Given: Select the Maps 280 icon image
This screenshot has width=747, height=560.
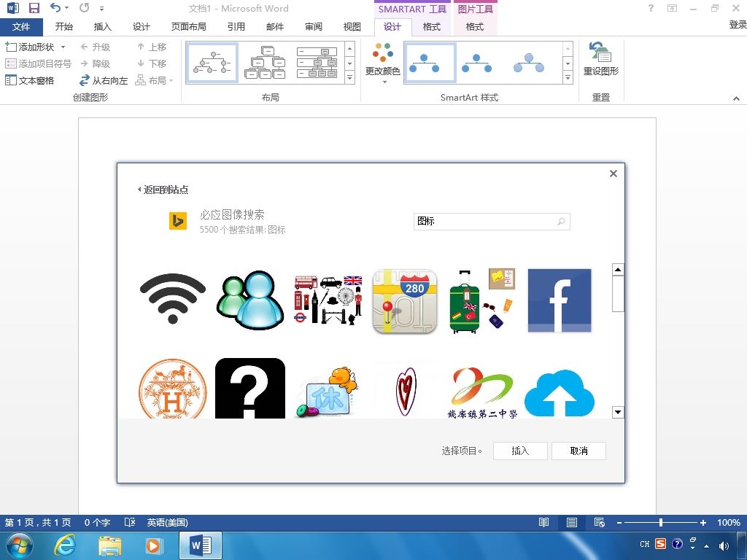Looking at the screenshot, I should 404,301.
